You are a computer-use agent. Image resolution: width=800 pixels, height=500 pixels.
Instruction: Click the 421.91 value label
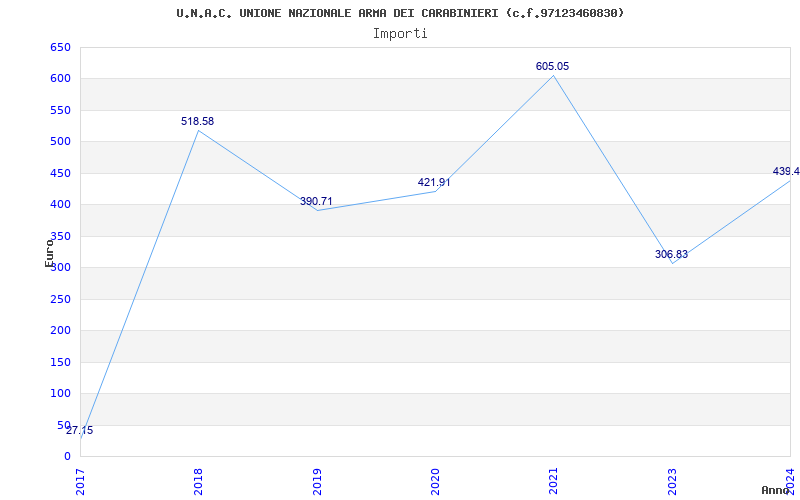pyautogui.click(x=434, y=183)
